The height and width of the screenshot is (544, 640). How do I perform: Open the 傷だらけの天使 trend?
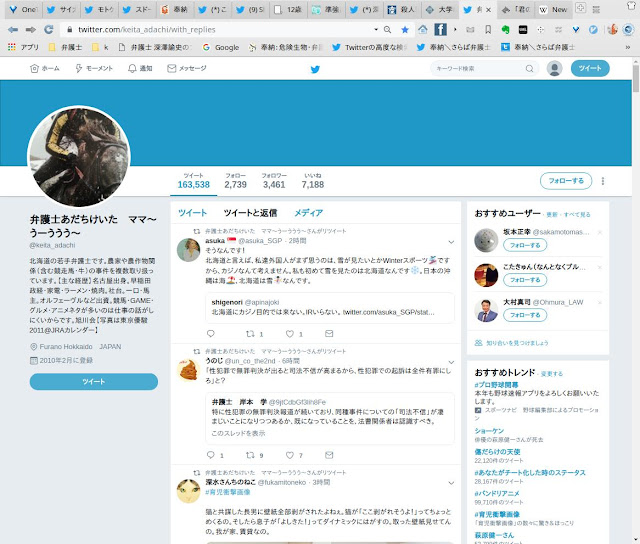tap(497, 452)
